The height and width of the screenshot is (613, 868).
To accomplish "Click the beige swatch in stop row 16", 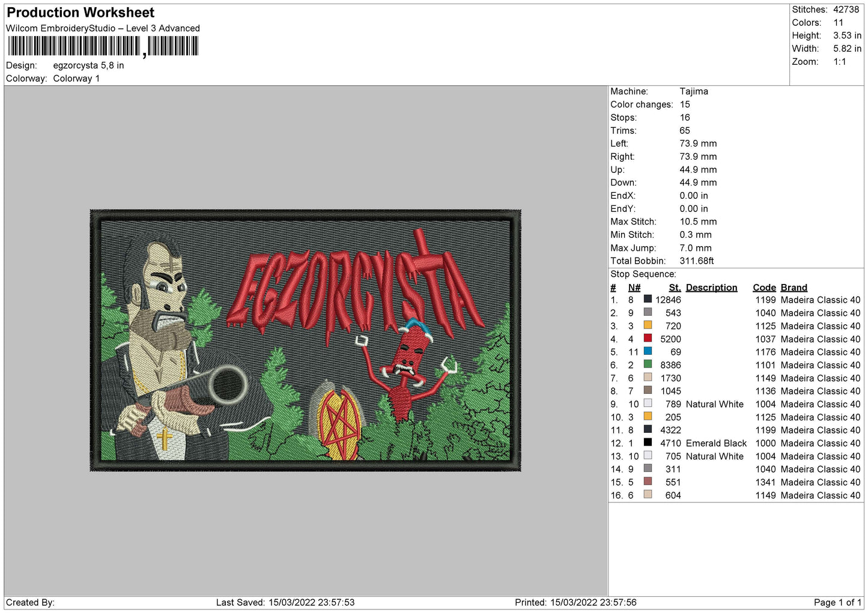I will pos(648,495).
